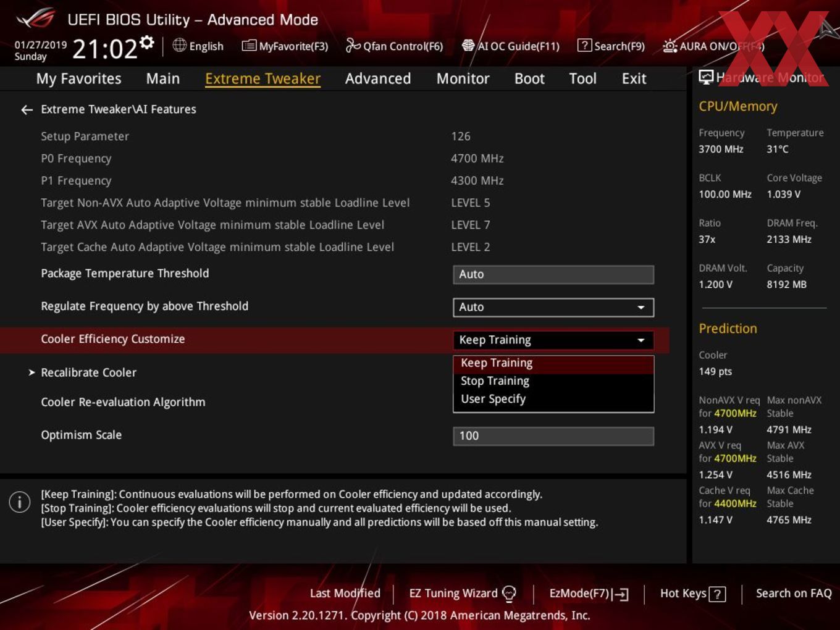The image size is (840, 630).
Task: Switch to the Main tab
Action: coord(163,78)
